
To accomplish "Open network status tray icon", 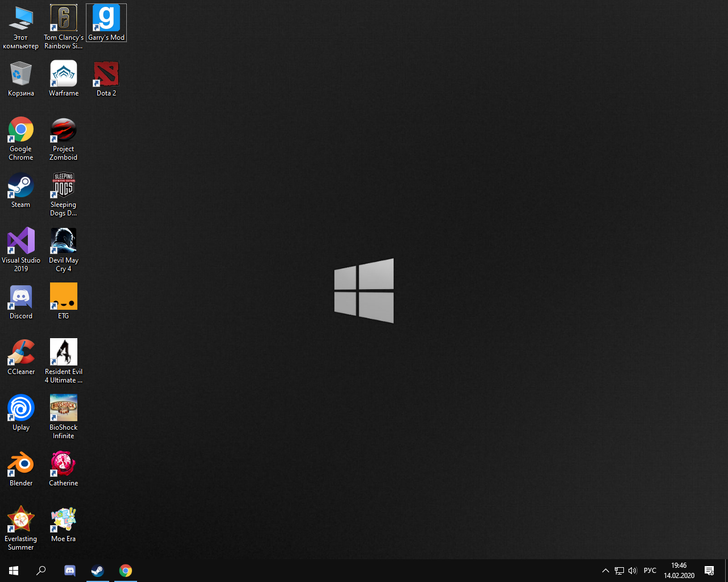I will click(619, 571).
